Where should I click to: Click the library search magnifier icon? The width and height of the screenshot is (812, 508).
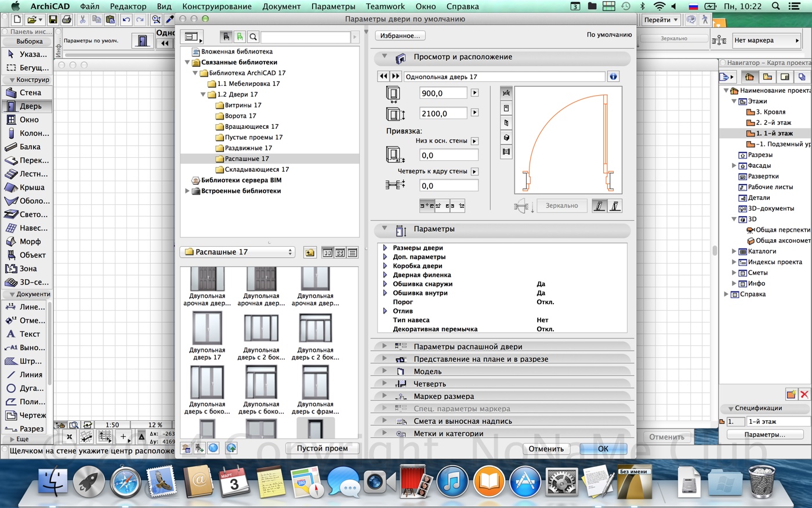(x=253, y=37)
